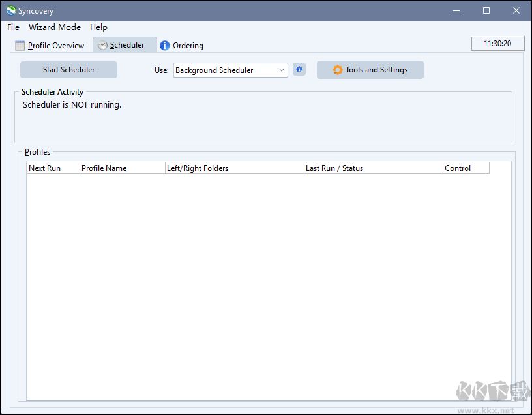The width and height of the screenshot is (532, 415).
Task: Click the Control column header
Action: coord(465,168)
